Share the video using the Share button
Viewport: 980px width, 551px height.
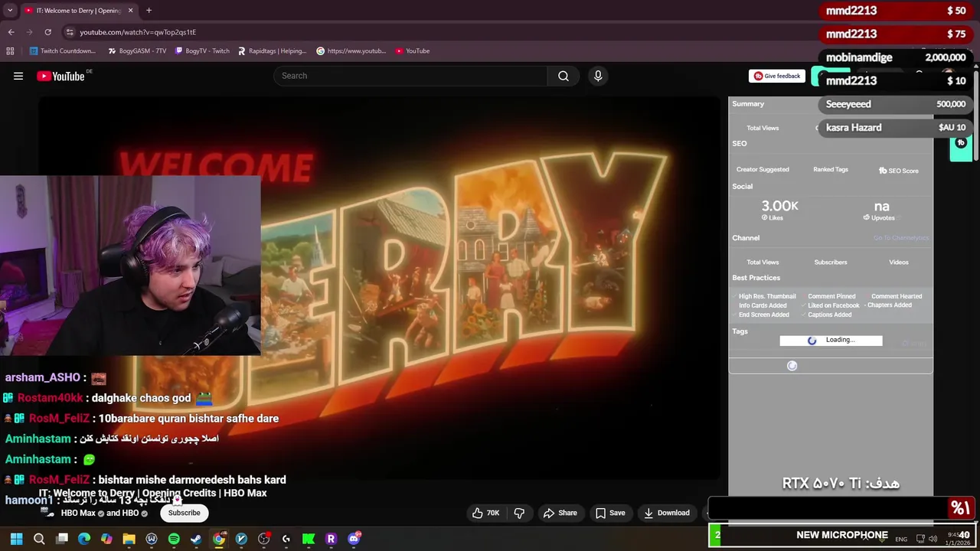tap(560, 513)
